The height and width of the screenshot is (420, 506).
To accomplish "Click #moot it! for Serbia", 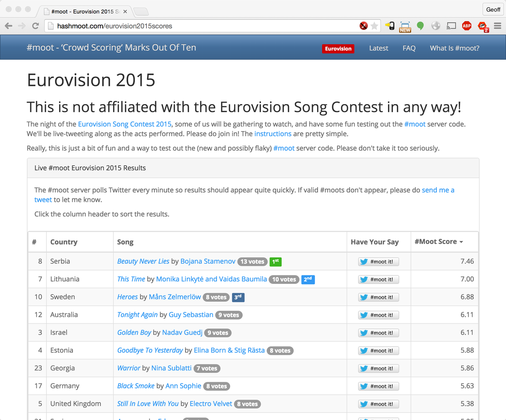I will click(379, 262).
